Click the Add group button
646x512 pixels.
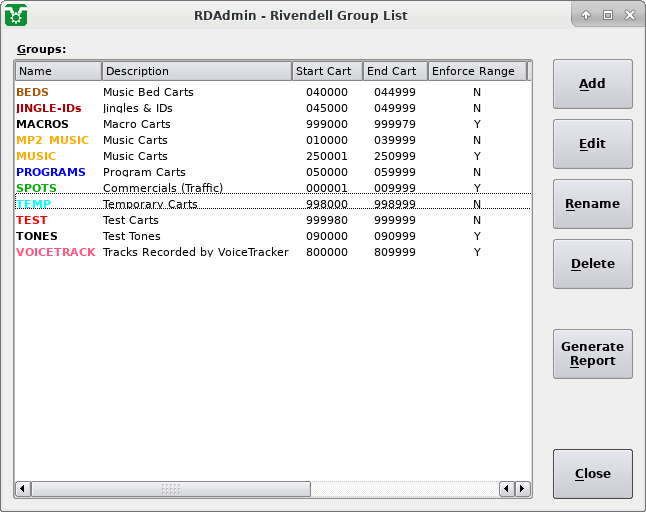pyautogui.click(x=592, y=84)
